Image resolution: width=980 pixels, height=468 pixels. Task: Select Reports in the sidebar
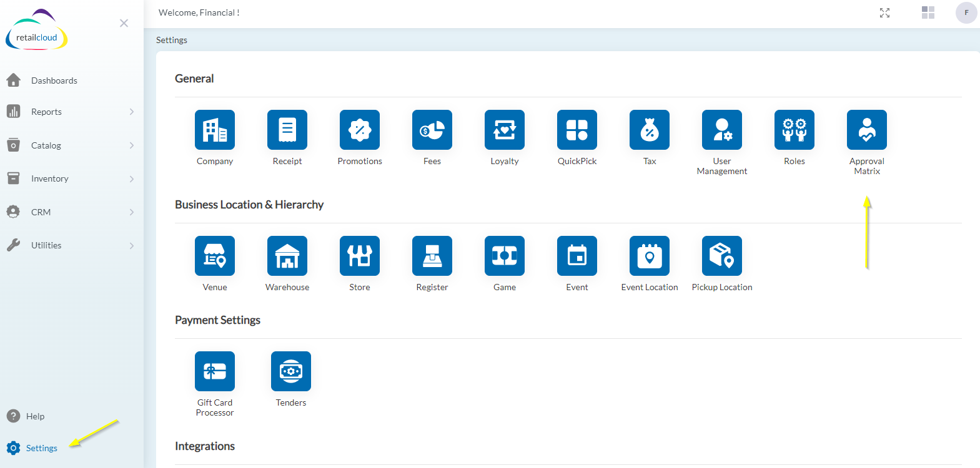(46, 112)
